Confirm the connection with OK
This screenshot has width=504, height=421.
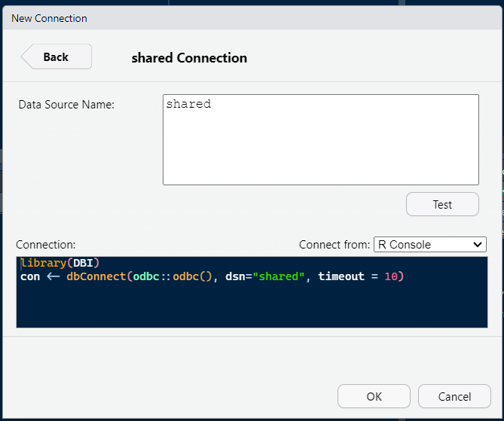[x=374, y=396]
